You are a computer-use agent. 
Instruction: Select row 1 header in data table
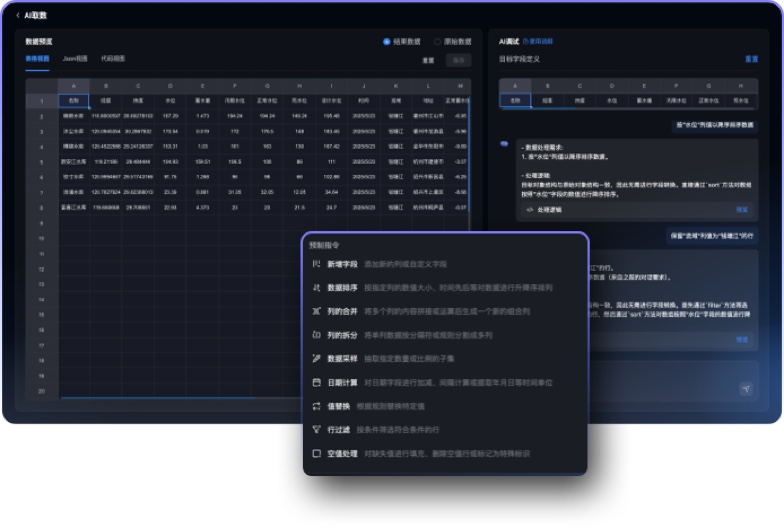(x=42, y=101)
